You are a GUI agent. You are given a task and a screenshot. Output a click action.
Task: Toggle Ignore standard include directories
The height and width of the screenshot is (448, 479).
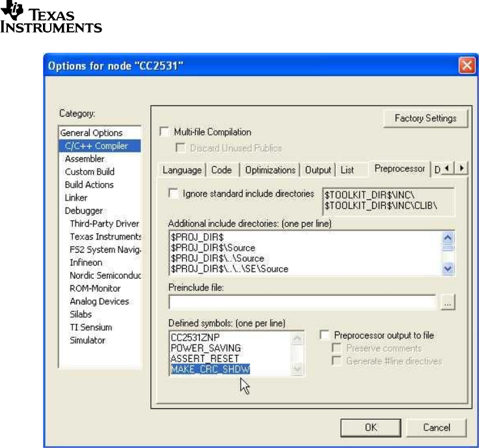(174, 194)
